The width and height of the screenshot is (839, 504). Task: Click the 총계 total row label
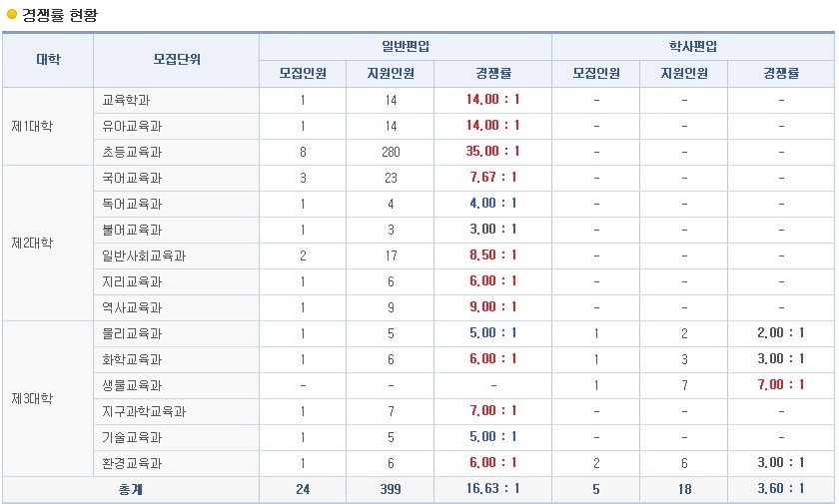(x=131, y=489)
